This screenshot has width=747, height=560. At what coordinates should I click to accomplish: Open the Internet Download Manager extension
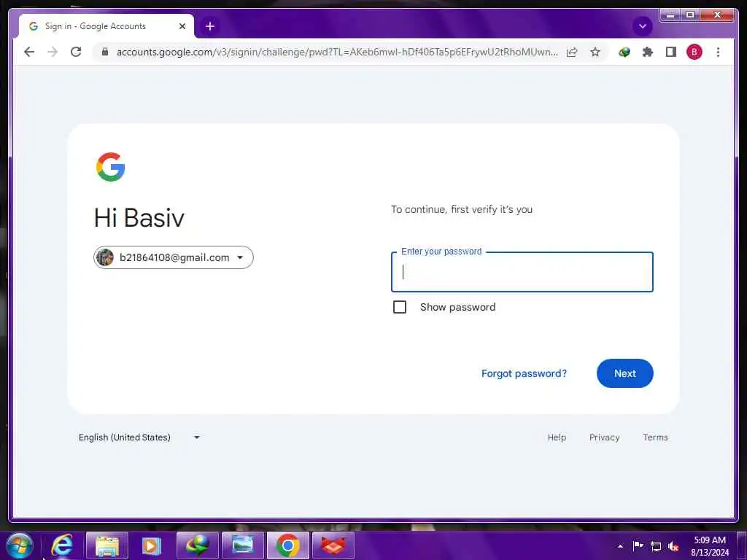pos(624,52)
